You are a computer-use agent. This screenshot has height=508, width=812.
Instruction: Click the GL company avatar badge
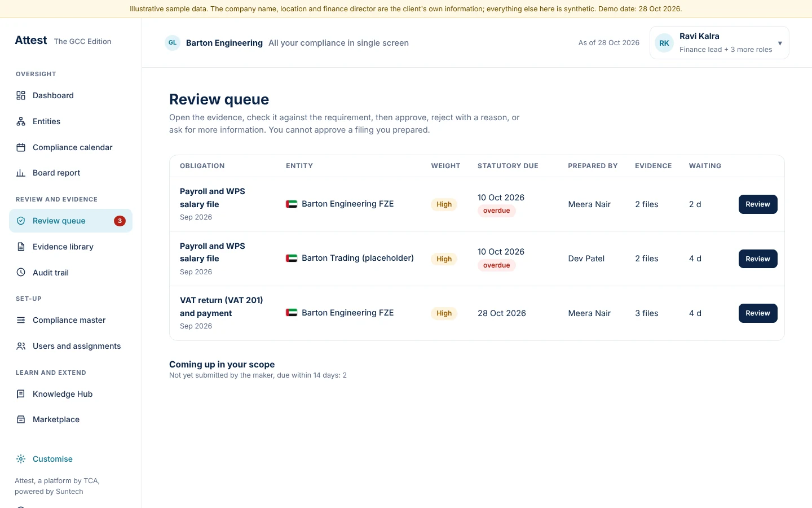coord(173,43)
